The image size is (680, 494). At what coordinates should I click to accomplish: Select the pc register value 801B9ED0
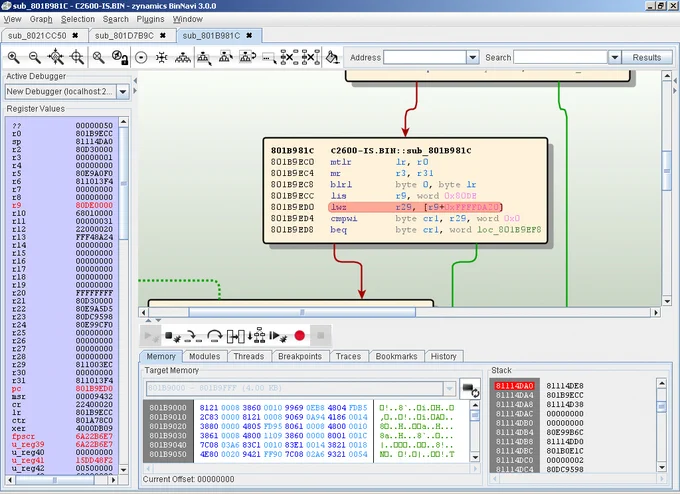(x=94, y=389)
